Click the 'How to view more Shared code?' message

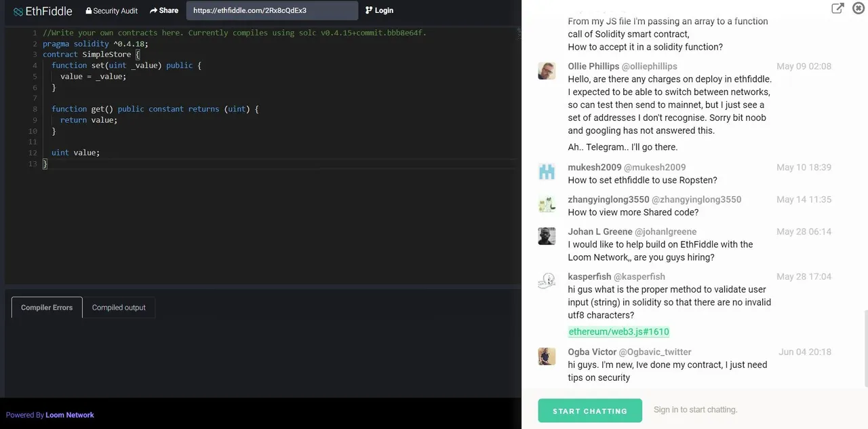coord(633,212)
